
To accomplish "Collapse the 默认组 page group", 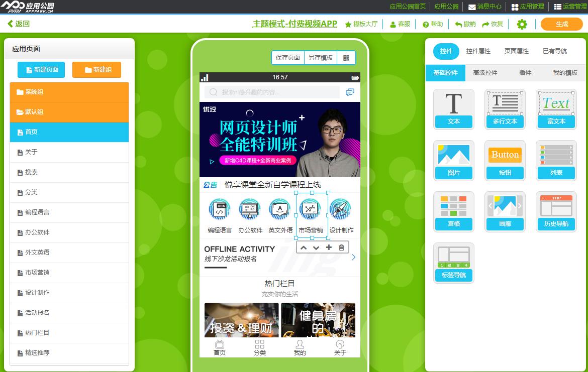I will click(x=69, y=111).
